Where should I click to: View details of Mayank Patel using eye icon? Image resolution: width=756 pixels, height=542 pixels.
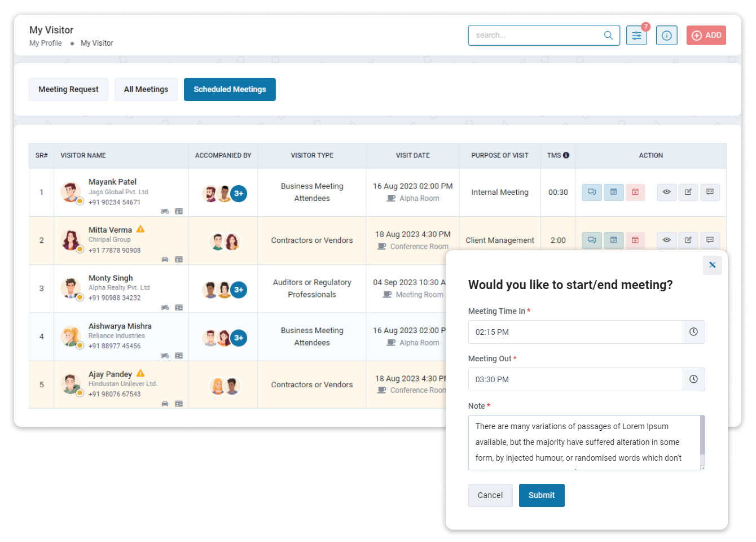tap(666, 192)
